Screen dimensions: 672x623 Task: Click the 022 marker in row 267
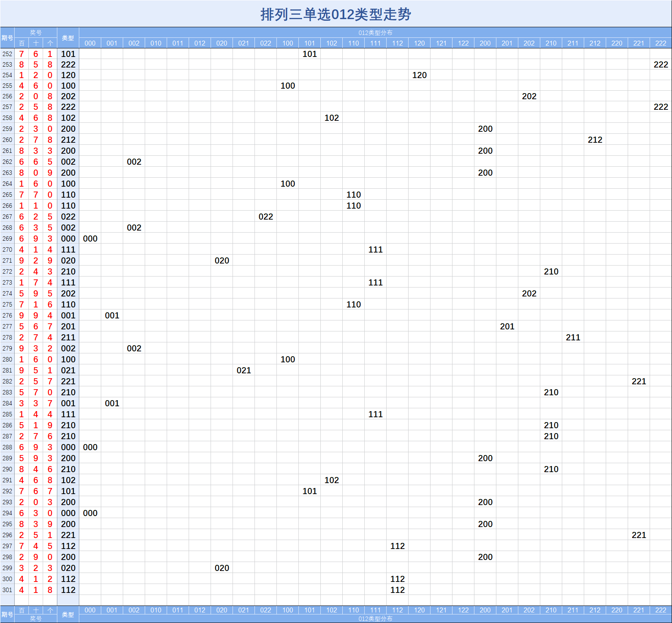pyautogui.click(x=266, y=217)
